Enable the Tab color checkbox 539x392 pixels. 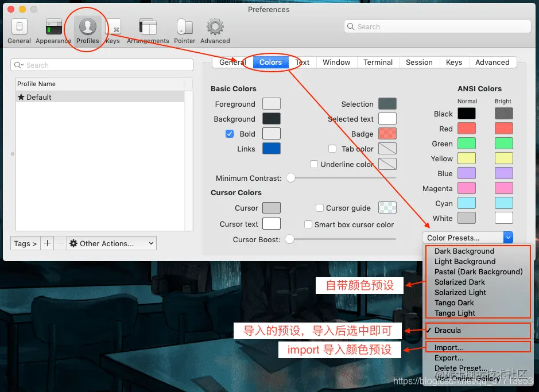(x=332, y=149)
